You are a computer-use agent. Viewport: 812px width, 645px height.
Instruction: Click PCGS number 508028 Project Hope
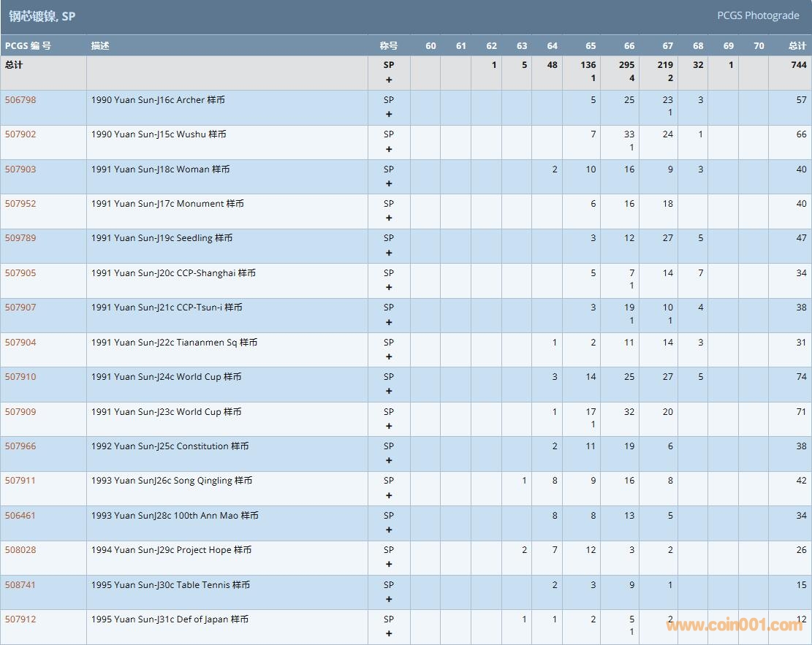pyautogui.click(x=20, y=550)
